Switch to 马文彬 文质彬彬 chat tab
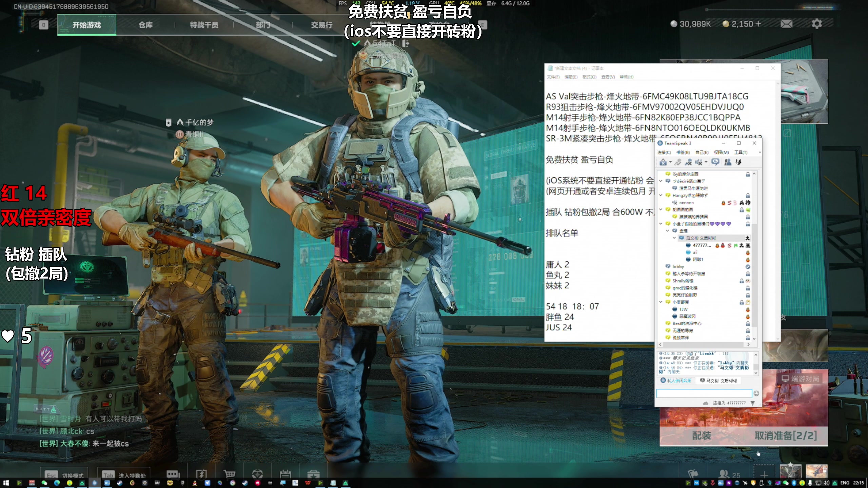This screenshot has height=488, width=868. coord(718,381)
